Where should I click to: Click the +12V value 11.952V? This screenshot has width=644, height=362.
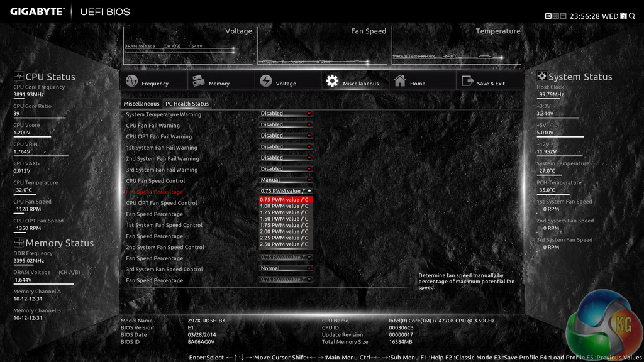pos(547,152)
